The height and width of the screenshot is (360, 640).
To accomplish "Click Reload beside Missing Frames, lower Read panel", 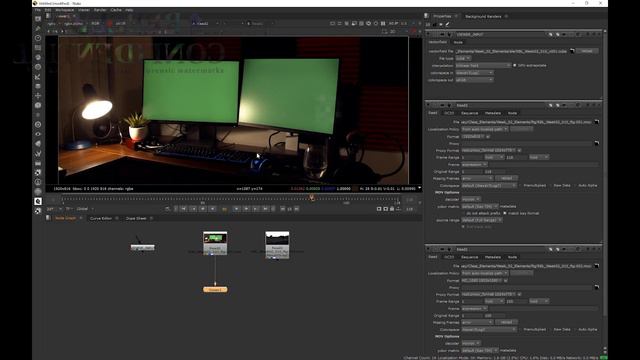I will tap(507, 322).
